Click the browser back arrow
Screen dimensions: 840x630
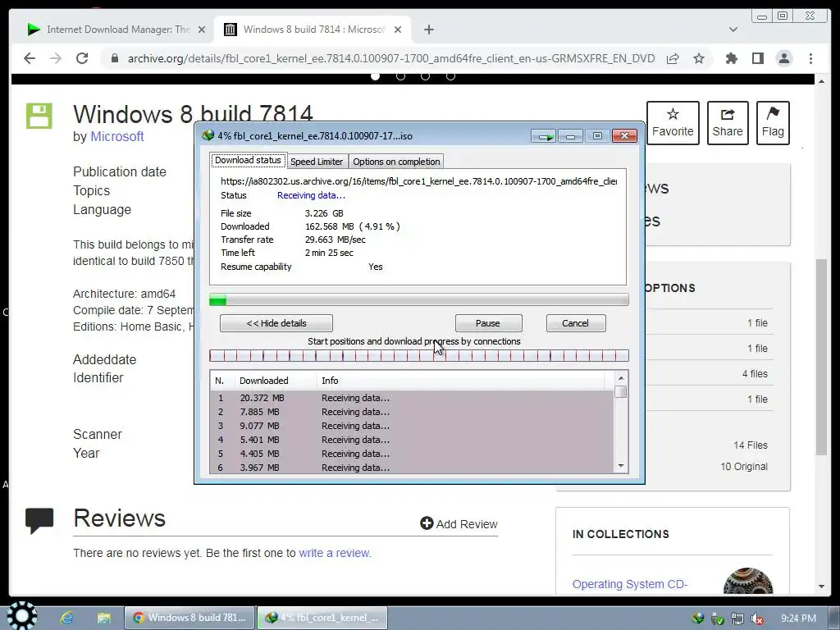pyautogui.click(x=30, y=58)
